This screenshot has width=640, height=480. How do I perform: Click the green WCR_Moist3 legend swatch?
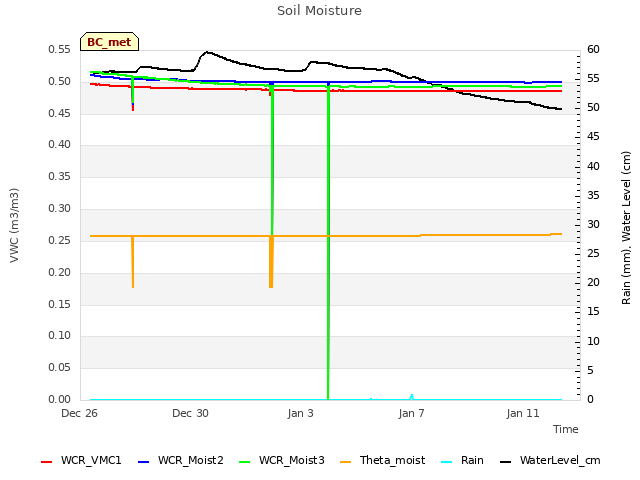244,462
